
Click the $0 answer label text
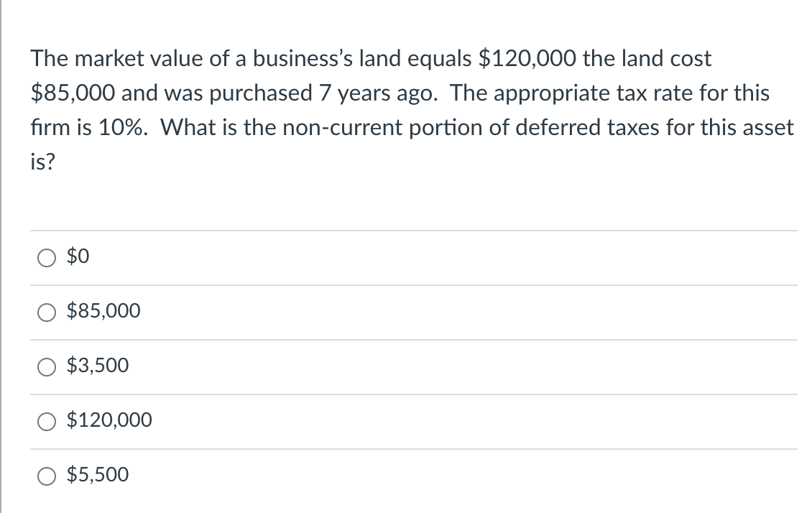click(x=78, y=256)
